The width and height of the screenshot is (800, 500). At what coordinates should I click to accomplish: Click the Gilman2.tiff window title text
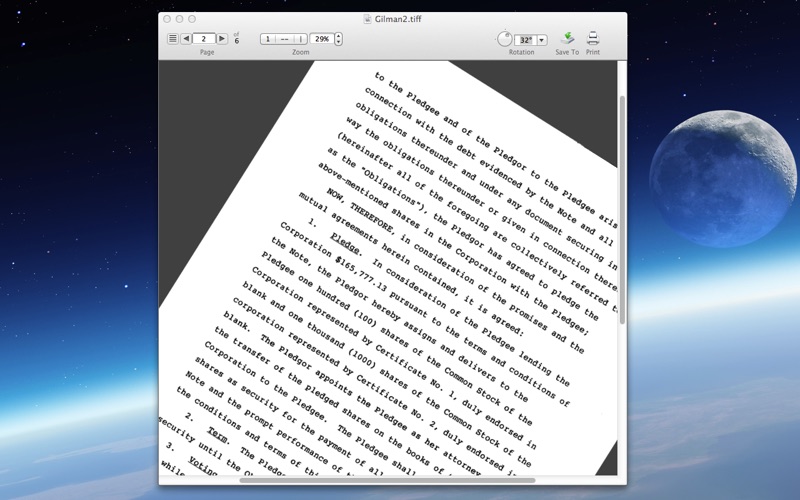coord(398,19)
